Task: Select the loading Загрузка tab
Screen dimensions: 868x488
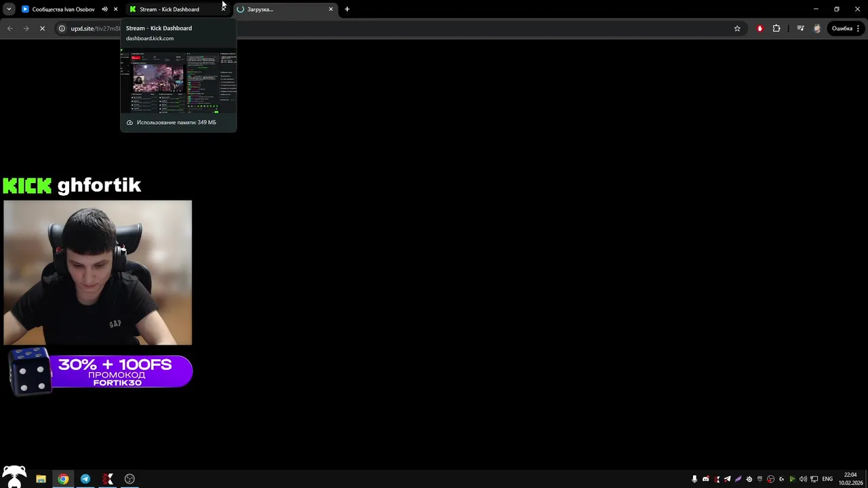Action: (x=285, y=9)
